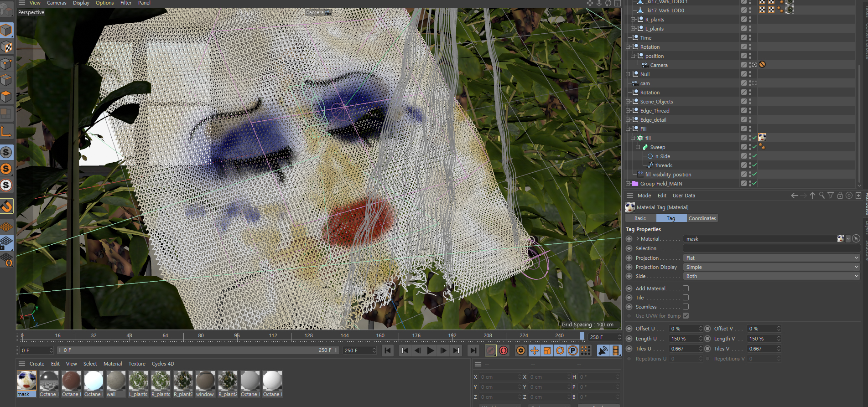This screenshot has width=868, height=407.
Task: Lock the attribute manager with padlock icon
Action: [x=840, y=196]
